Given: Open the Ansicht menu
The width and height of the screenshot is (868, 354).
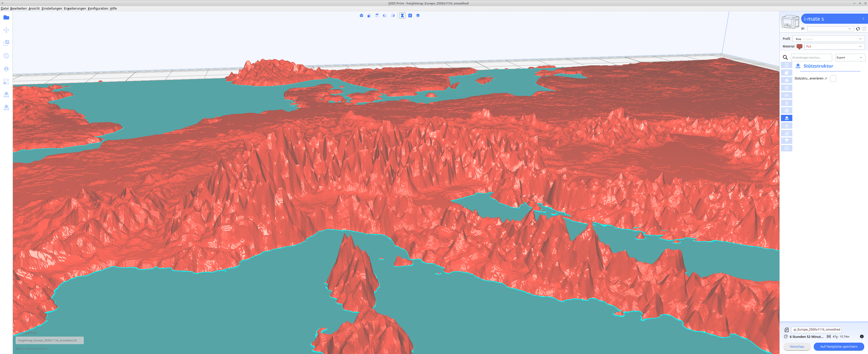Looking at the screenshot, I should point(34,8).
